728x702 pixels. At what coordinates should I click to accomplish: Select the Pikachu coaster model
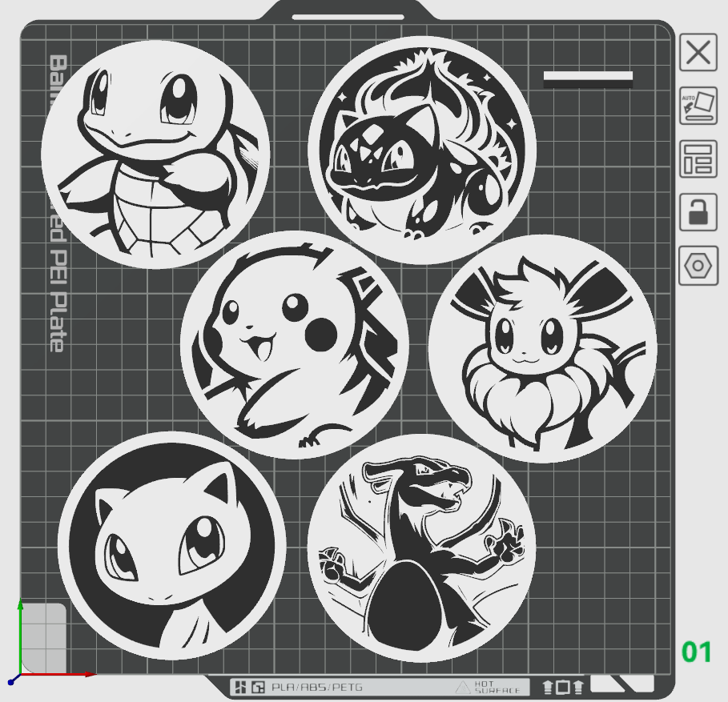coord(295,345)
